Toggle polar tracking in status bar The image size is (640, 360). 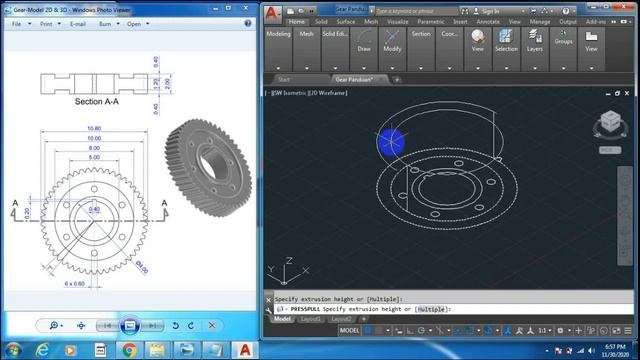(421, 330)
